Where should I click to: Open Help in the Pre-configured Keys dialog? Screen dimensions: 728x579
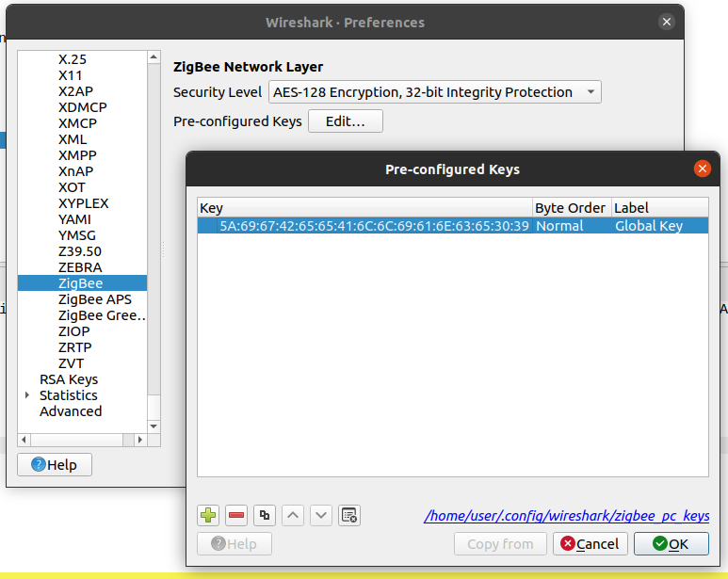click(x=235, y=544)
